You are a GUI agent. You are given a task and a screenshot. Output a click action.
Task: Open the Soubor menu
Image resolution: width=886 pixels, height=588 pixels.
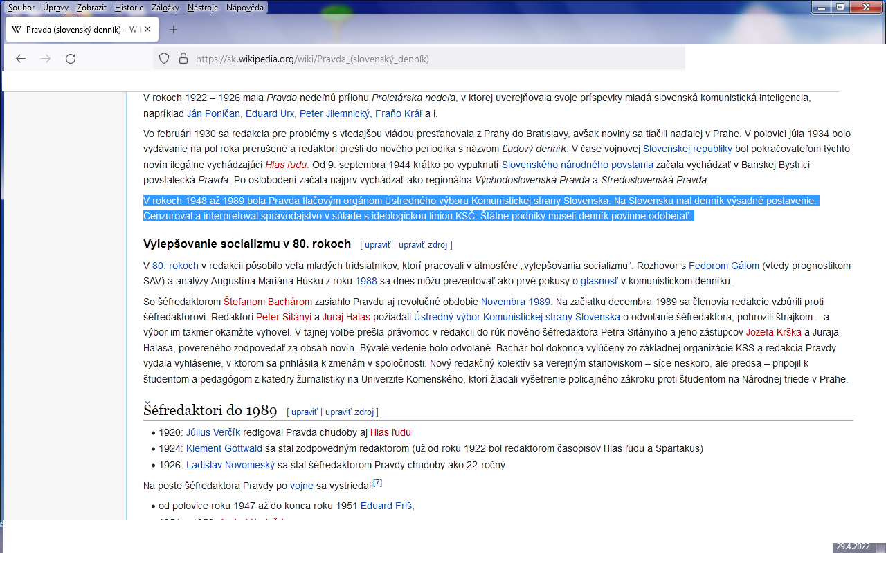pyautogui.click(x=21, y=7)
